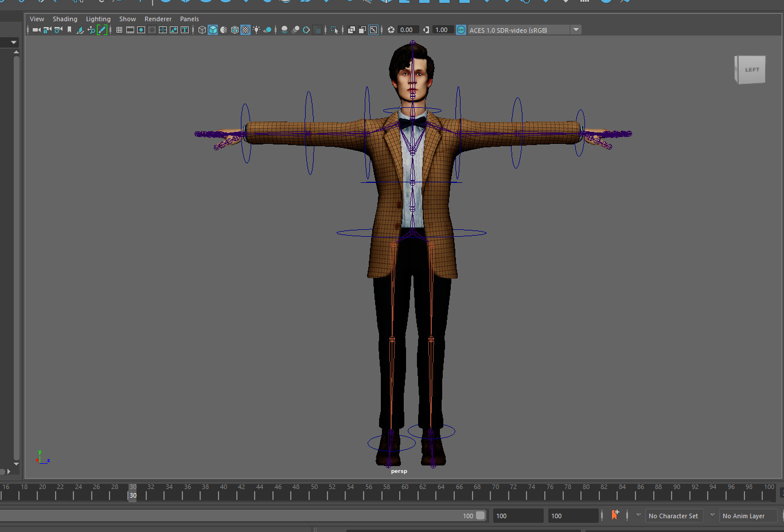Screen dimensions: 784x532
Task: Open the ACES 1.0 SDR-video color space dropdown
Action: pyautogui.click(x=576, y=30)
